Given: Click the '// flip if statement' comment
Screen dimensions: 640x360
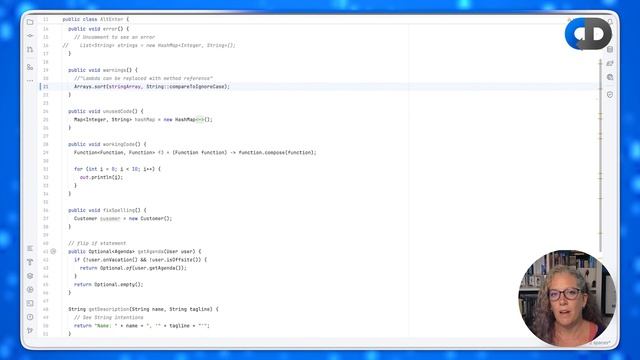Looking at the screenshot, I should coord(97,243).
